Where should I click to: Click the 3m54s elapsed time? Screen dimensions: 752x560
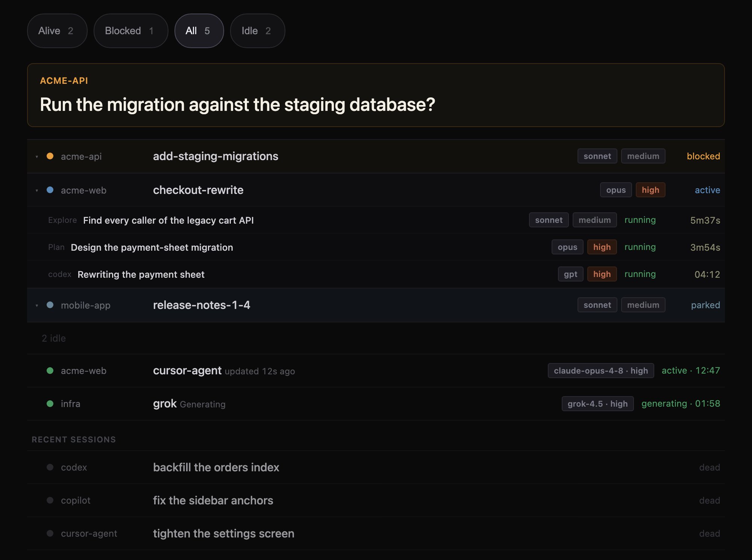705,247
